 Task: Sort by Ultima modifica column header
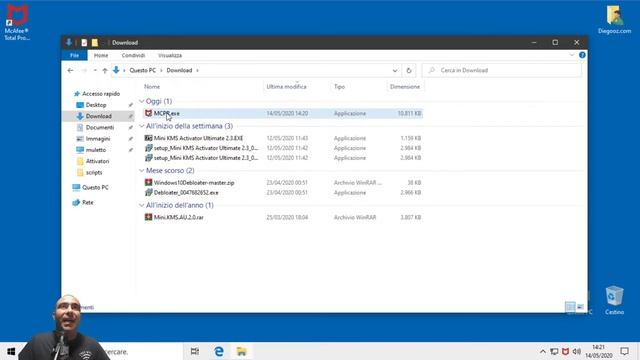pyautogui.click(x=287, y=87)
